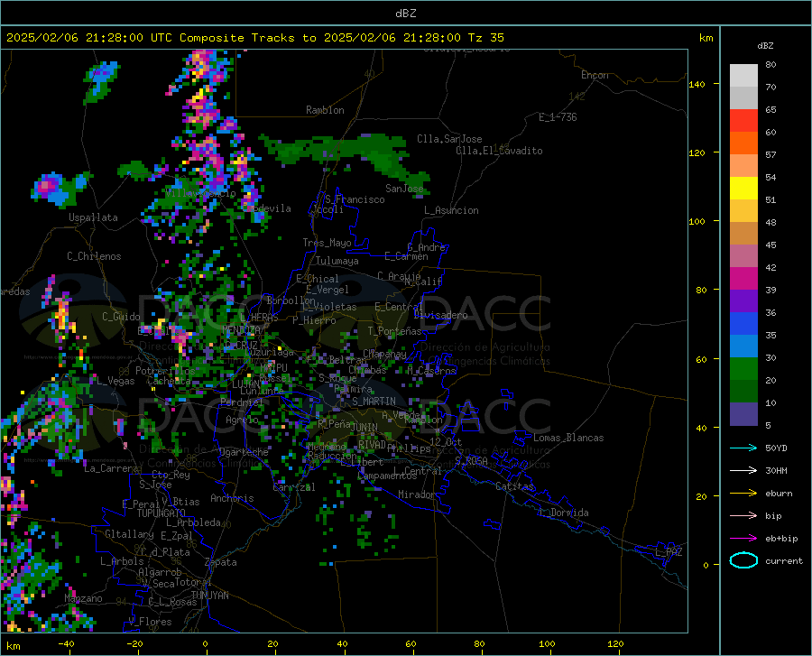The height and width of the screenshot is (656, 812).
Task: Click the 'dBZ' heading above color scale
Action: click(765, 45)
